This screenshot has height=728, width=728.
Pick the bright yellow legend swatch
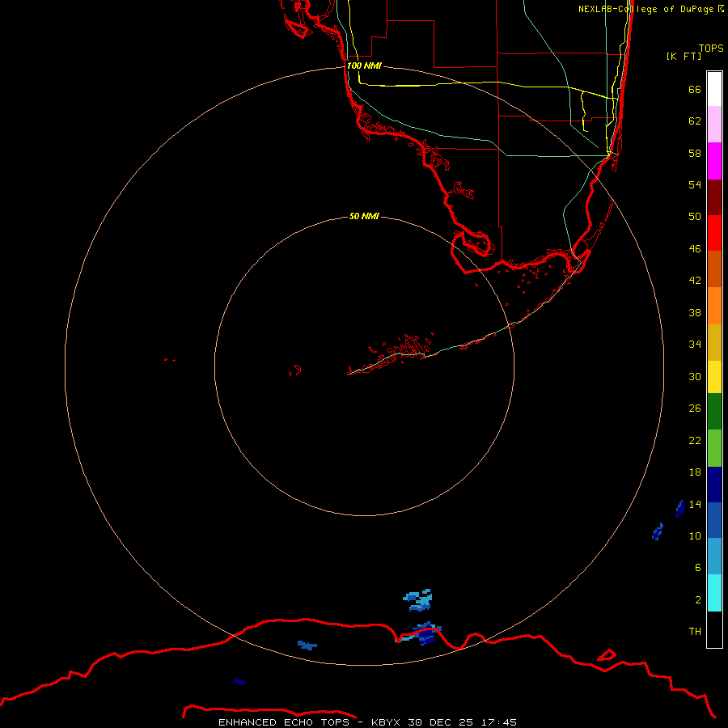click(714, 376)
